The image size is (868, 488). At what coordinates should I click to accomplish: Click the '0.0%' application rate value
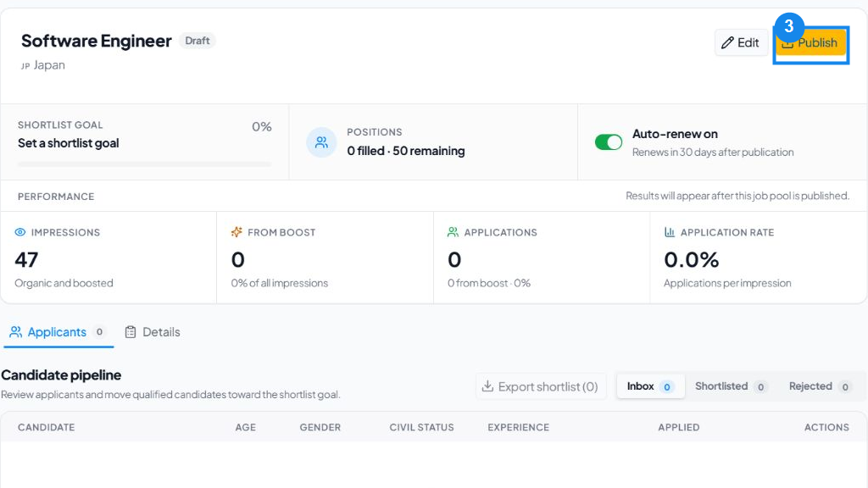point(692,259)
